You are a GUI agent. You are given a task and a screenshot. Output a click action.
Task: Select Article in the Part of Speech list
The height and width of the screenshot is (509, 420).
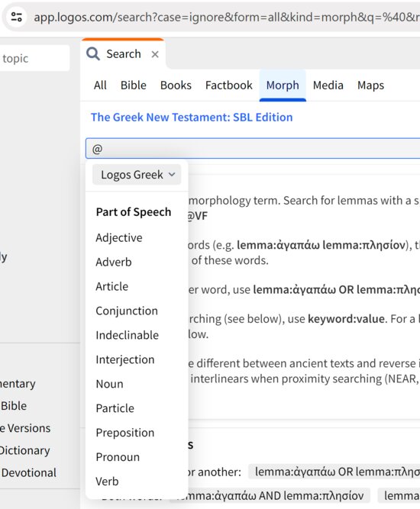[x=112, y=287]
